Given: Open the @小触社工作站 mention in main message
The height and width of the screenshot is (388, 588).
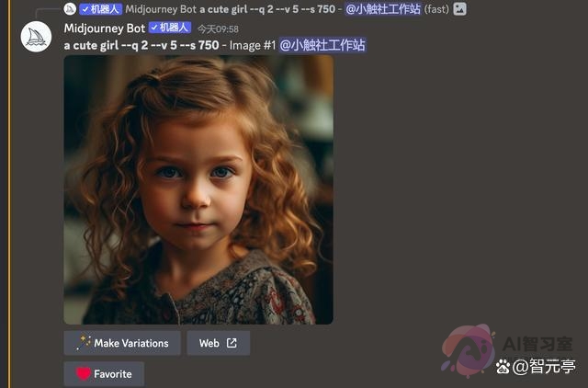Looking at the screenshot, I should tap(322, 44).
